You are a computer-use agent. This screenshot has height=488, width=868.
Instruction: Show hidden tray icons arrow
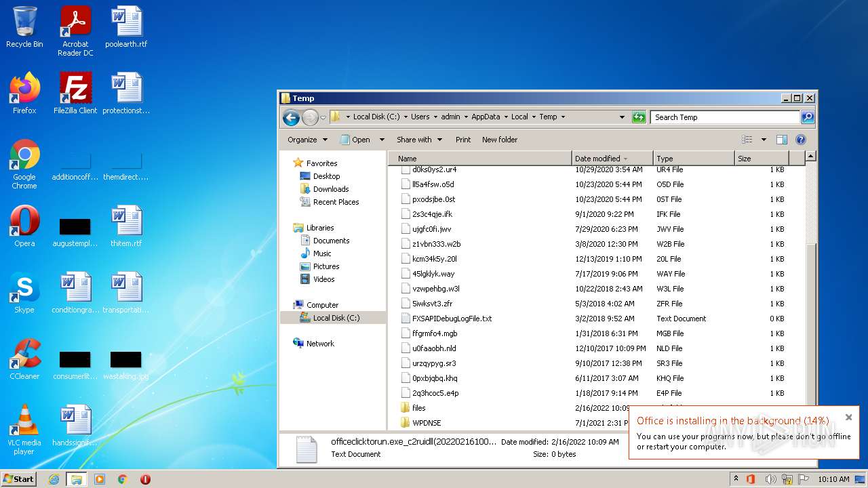736,479
